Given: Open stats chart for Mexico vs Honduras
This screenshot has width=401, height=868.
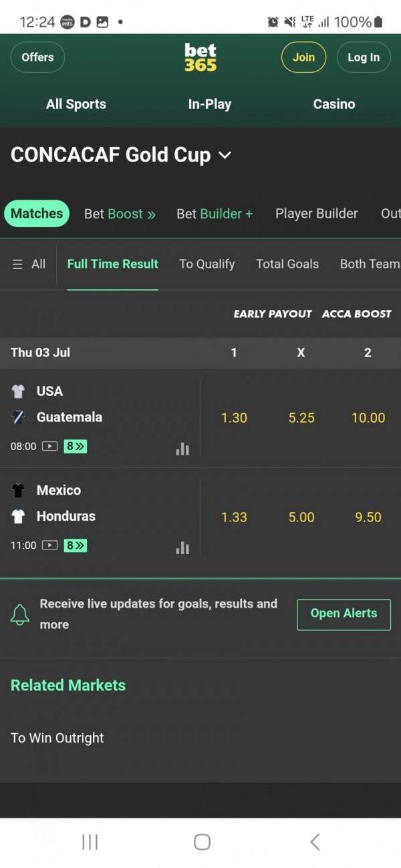Looking at the screenshot, I should pyautogui.click(x=182, y=548).
